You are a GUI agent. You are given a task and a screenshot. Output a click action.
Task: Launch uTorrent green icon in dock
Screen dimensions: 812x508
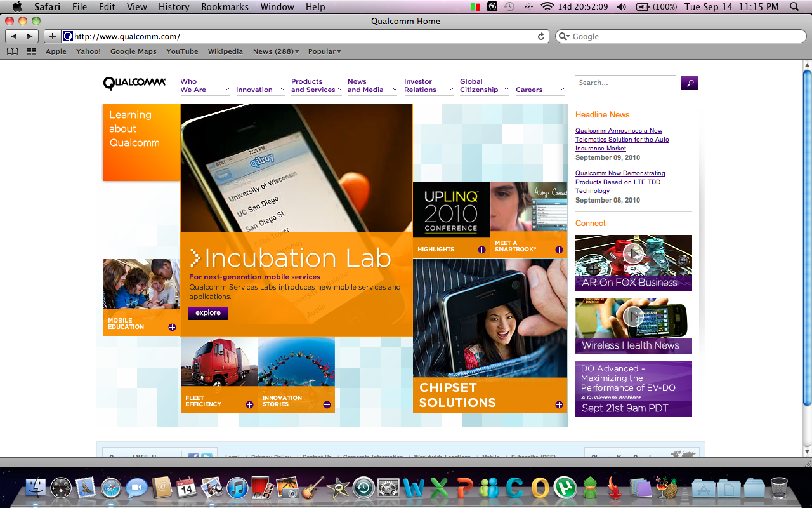(564, 488)
